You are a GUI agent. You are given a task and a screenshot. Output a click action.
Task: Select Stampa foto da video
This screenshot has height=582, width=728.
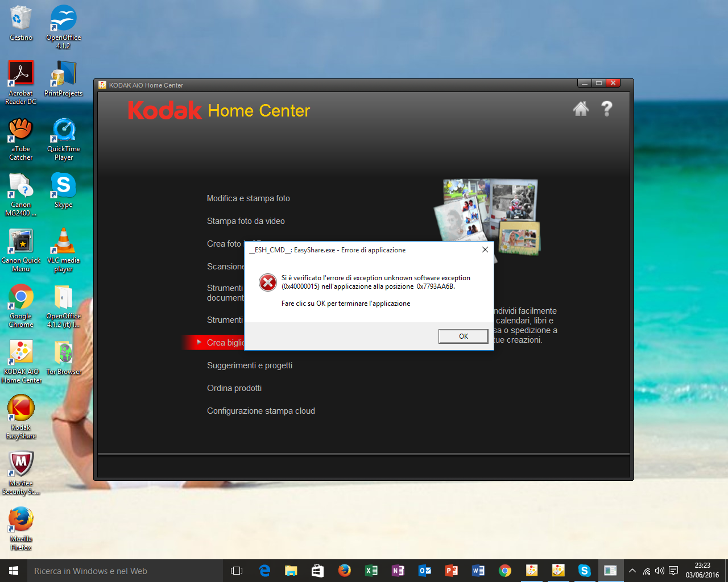(246, 221)
